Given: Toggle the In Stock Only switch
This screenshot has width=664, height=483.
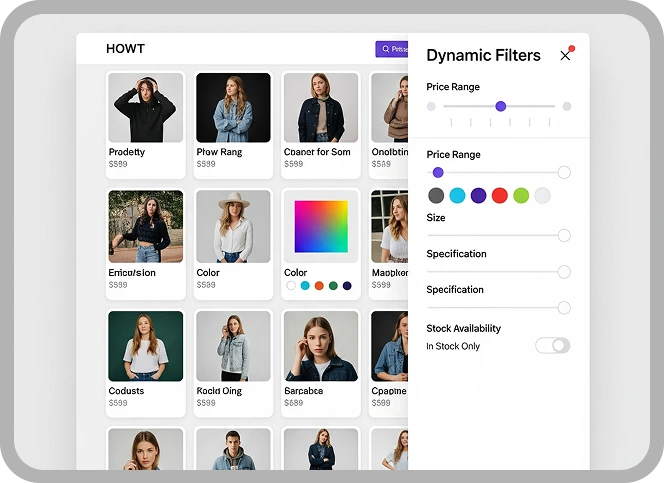Looking at the screenshot, I should (552, 345).
